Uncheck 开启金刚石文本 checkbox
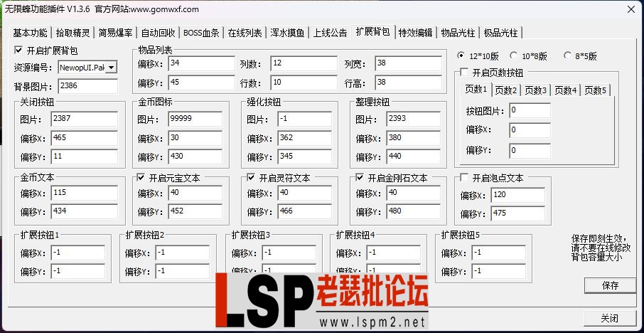The image size is (644, 333). pos(360,178)
